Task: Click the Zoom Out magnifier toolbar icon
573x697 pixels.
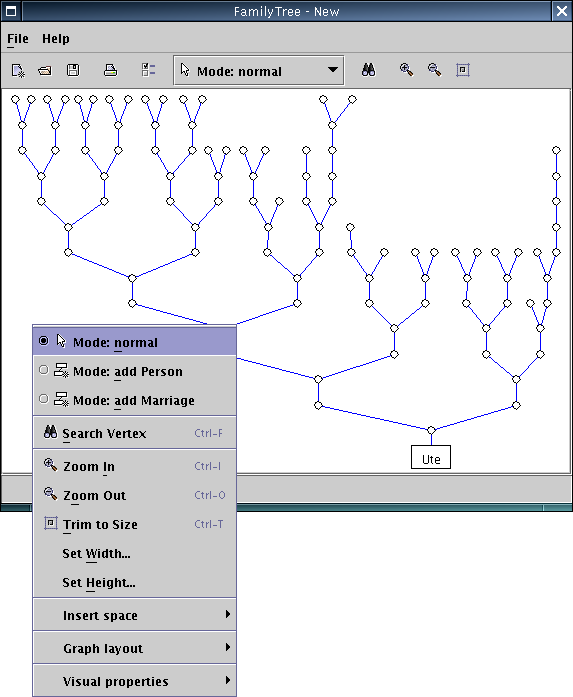Action: 434,70
